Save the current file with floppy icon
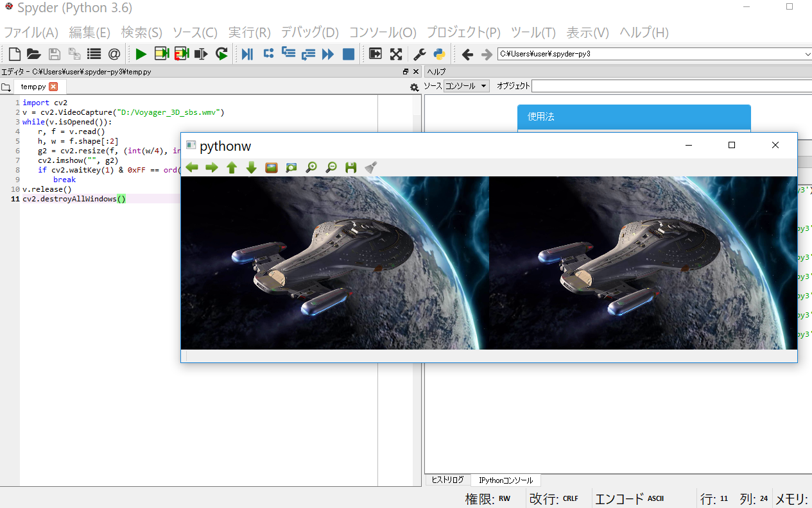The image size is (812, 508). [55, 55]
